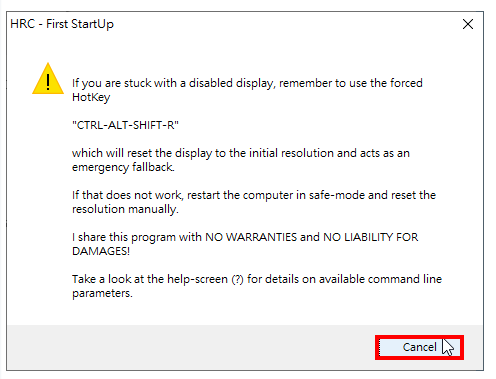496x379 pixels.
Task: Click the "CTRL-ALT-SHIFT-R" hotkey text
Action: [125, 125]
